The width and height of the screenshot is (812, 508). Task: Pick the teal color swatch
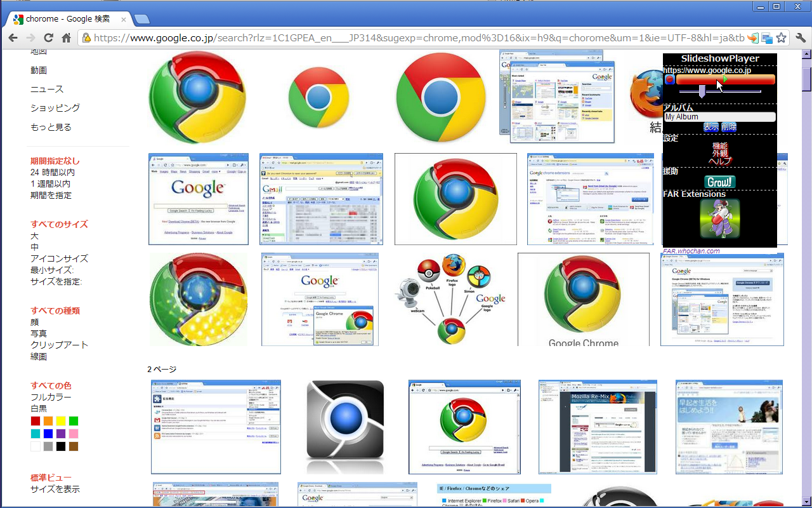click(36, 434)
